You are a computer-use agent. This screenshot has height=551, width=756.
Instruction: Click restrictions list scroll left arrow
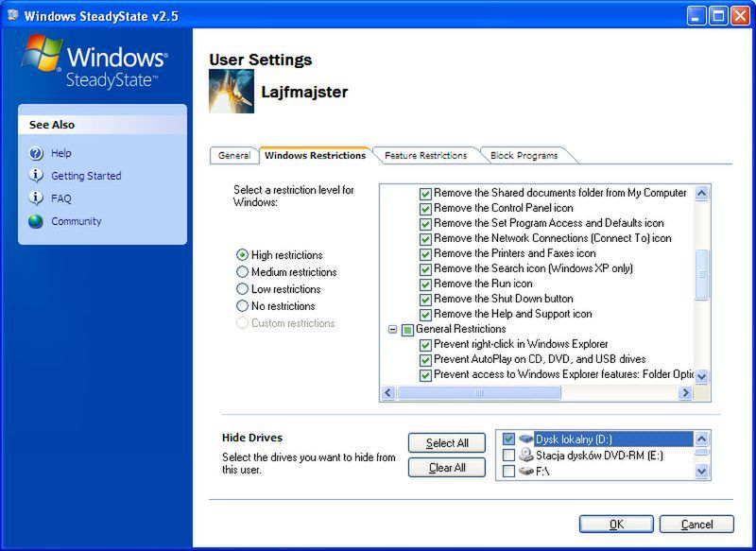[x=388, y=393]
